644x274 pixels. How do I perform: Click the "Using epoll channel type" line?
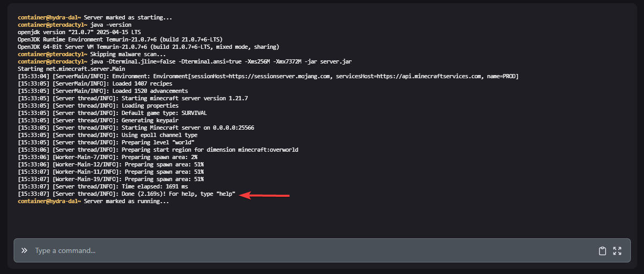click(x=108, y=135)
